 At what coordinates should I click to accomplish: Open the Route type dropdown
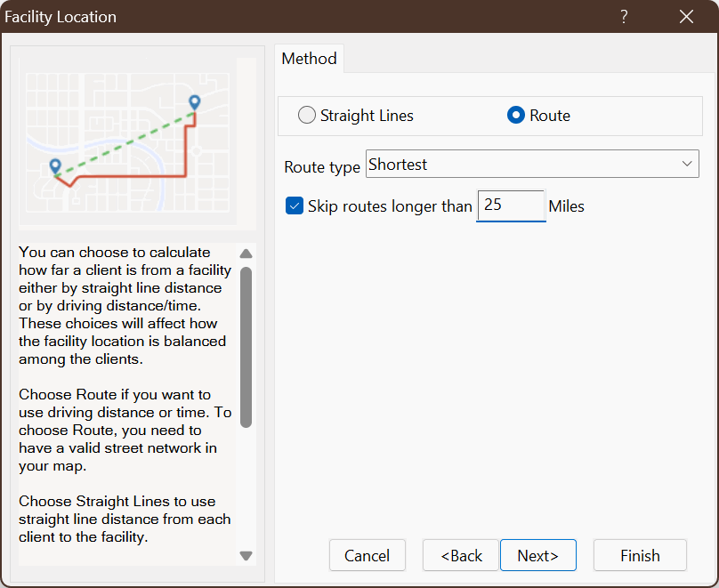(532, 164)
